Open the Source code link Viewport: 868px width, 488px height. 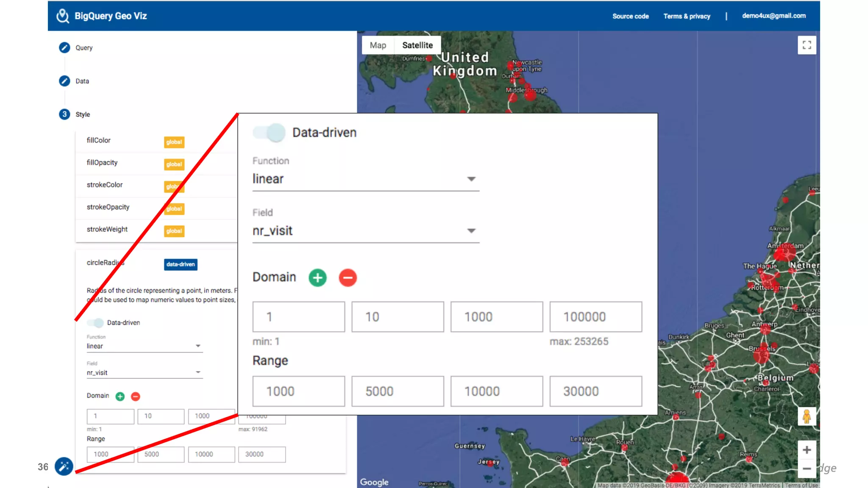(x=630, y=16)
